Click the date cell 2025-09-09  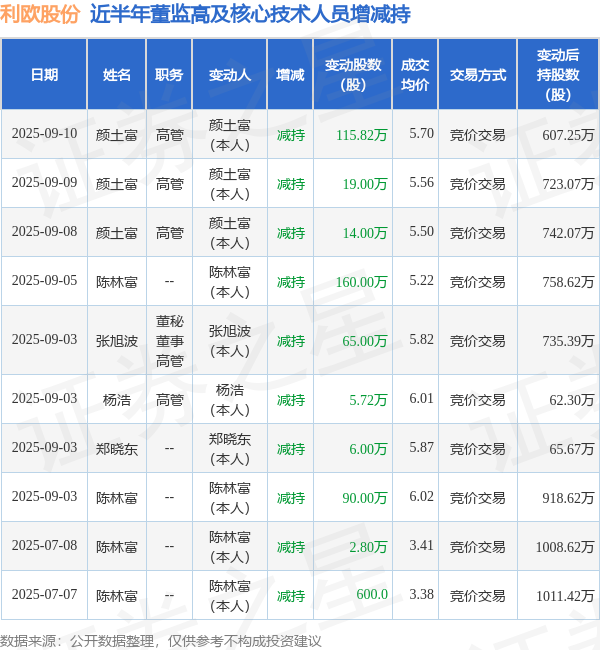point(44,182)
